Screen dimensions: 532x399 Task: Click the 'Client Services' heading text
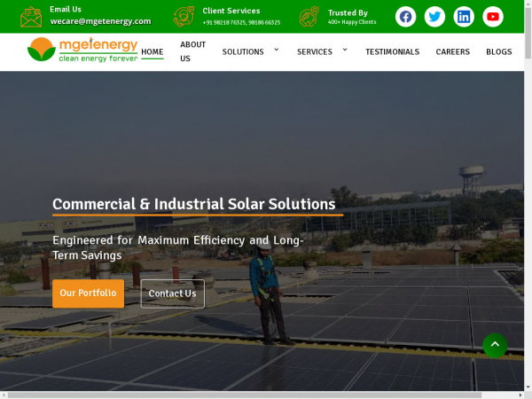pyautogui.click(x=231, y=11)
